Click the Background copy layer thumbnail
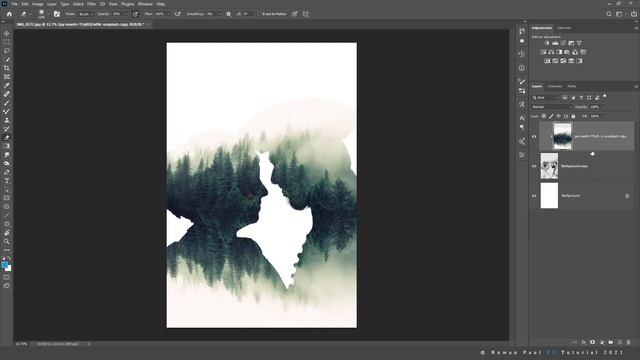 tap(549, 166)
